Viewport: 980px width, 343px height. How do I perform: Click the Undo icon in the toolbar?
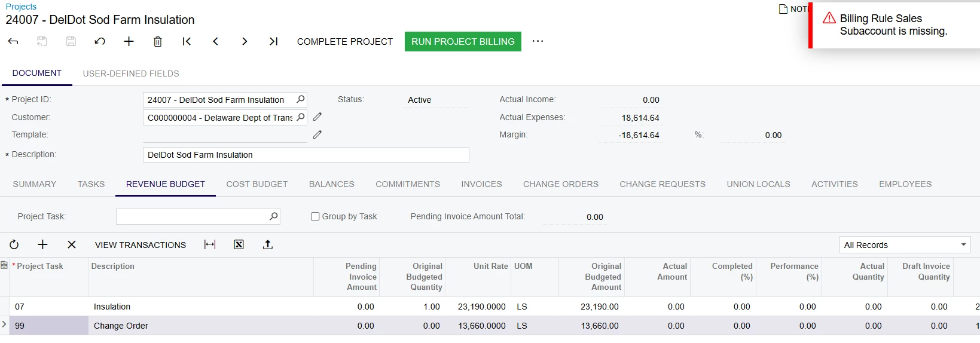coord(100,41)
